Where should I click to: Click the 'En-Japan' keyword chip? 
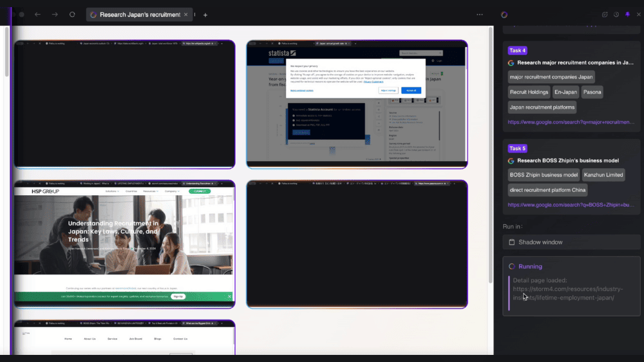565,92
